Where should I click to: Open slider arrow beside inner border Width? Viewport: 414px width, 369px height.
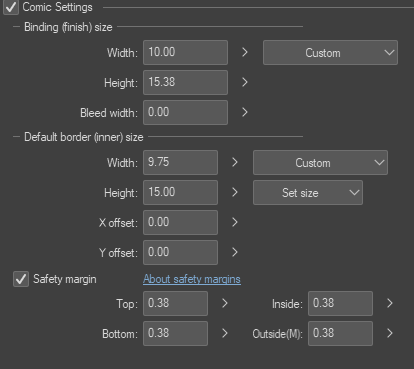235,162
